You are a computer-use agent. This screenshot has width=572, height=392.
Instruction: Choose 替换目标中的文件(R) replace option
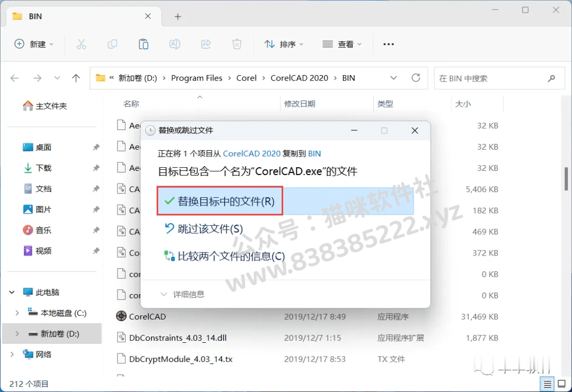(285, 201)
